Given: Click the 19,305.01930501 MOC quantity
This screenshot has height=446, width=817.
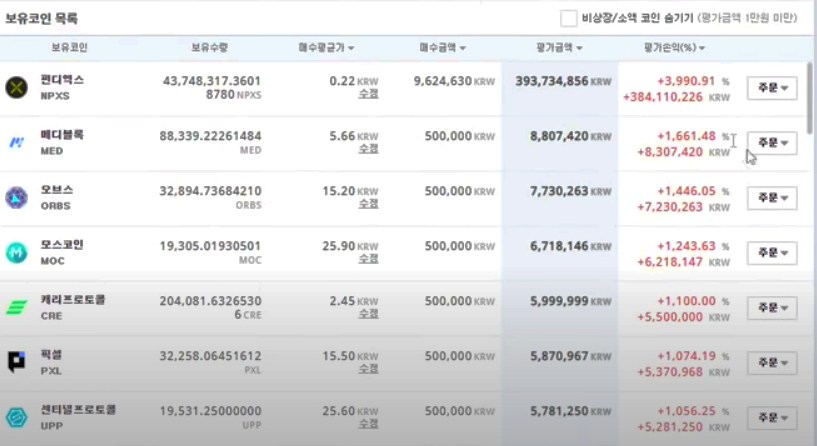Looking at the screenshot, I should [x=211, y=252].
